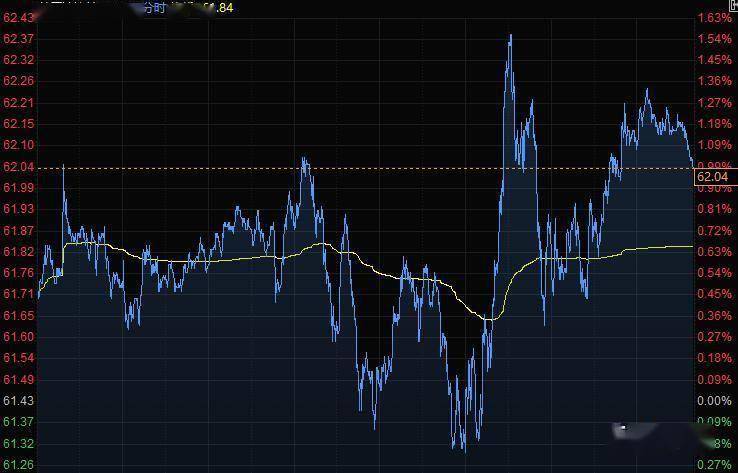
Task: Click the green 0.27% bottom percentage label
Action: (x=713, y=464)
